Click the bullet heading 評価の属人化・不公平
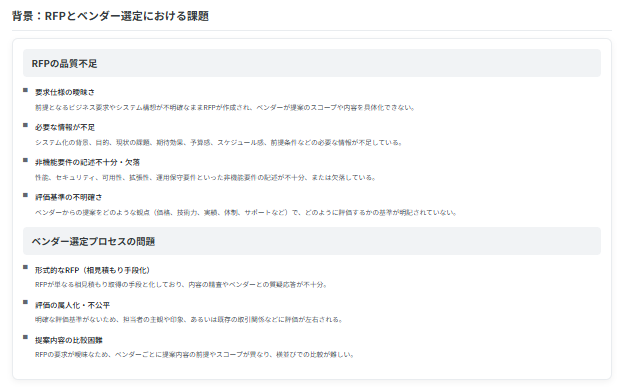Viewport: 619px width, 390px height. coord(72,305)
